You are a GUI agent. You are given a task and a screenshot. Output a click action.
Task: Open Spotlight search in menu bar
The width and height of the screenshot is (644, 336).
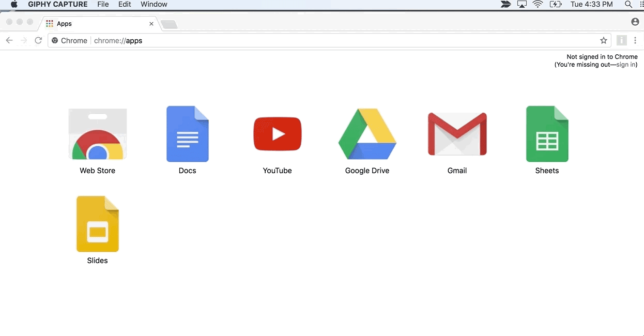[628, 4]
